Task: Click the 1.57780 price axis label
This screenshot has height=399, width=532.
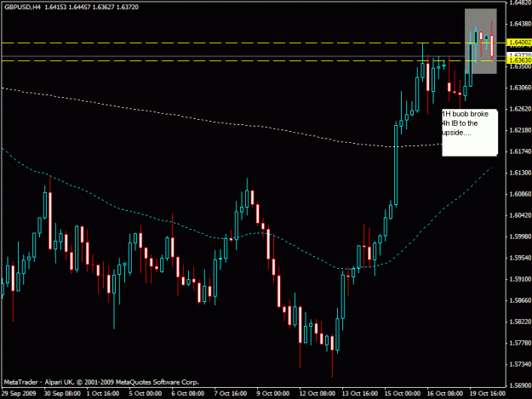Action: tap(520, 343)
